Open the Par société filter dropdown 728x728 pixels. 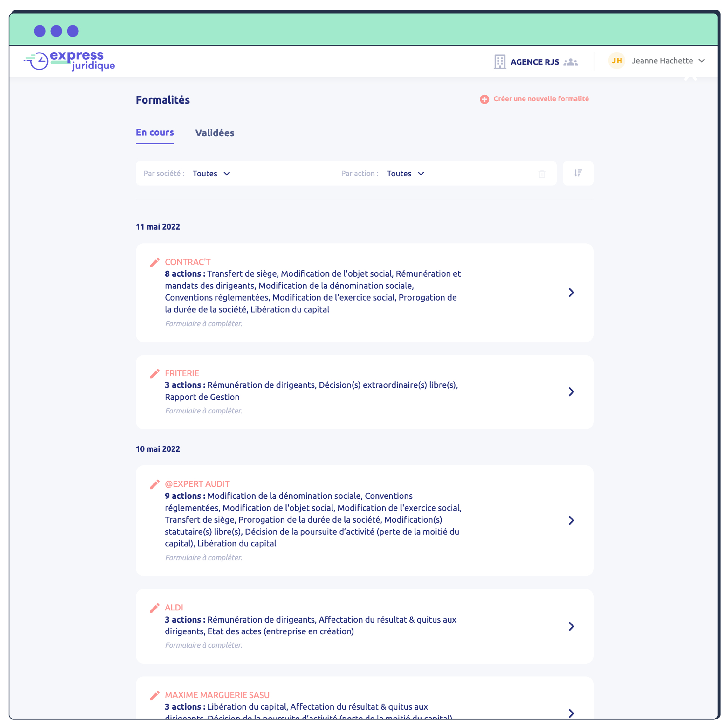(x=212, y=174)
